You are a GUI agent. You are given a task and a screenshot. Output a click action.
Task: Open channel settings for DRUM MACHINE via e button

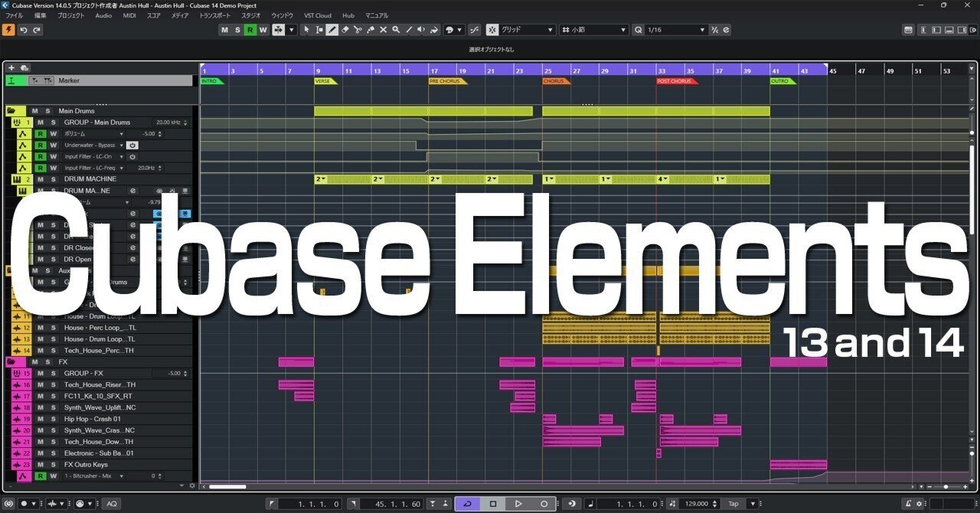[133, 190]
